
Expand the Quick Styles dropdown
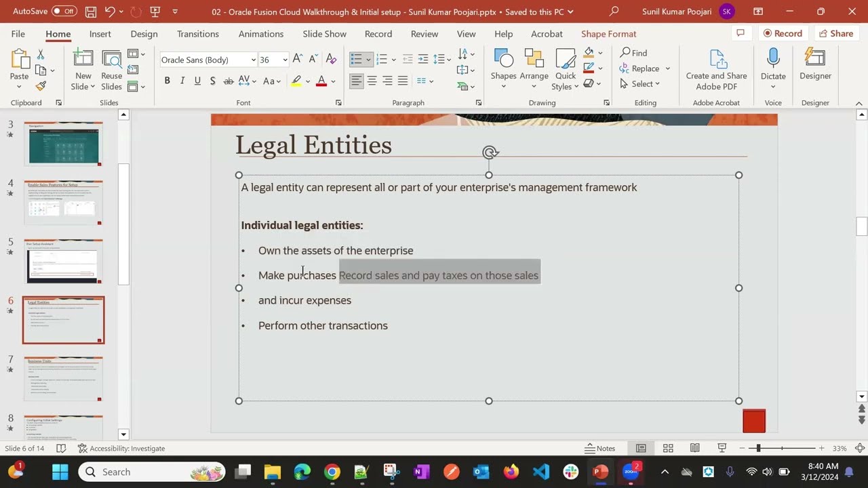(566, 69)
